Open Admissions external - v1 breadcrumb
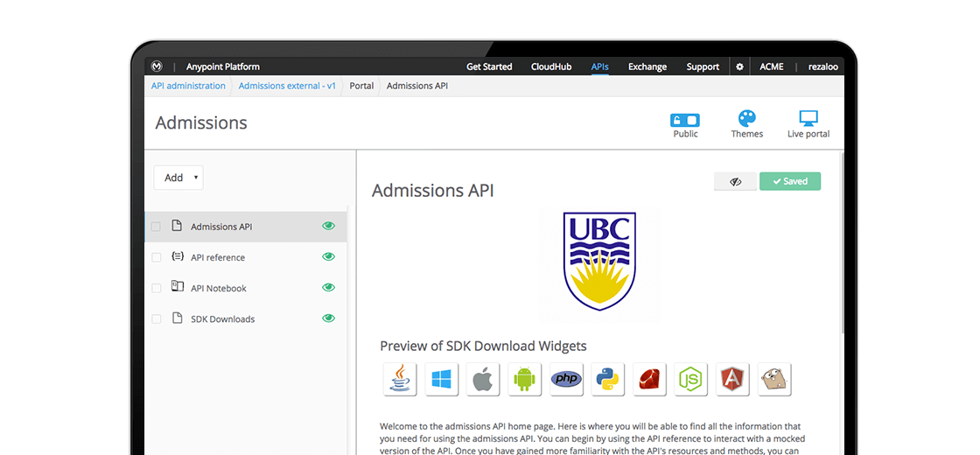This screenshot has width=980, height=455. [x=288, y=86]
